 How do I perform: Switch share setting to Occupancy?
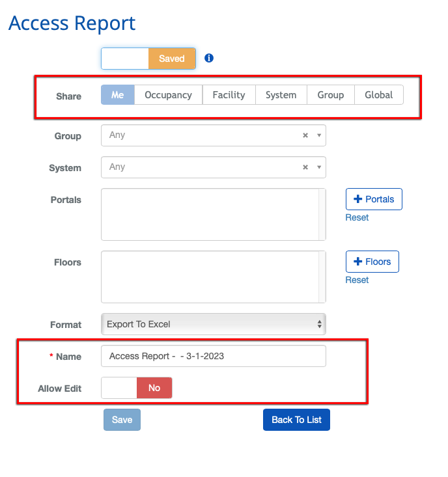pyautogui.click(x=168, y=94)
